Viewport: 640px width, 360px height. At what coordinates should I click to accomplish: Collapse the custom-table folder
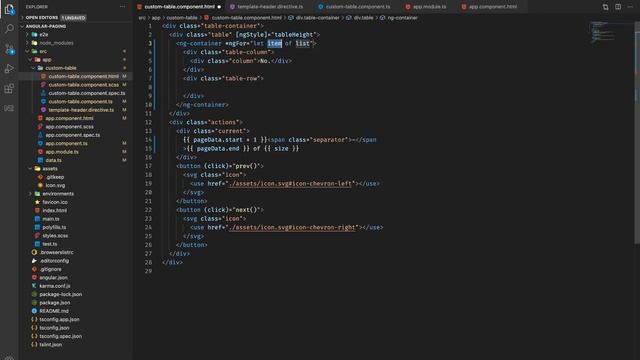click(60, 68)
